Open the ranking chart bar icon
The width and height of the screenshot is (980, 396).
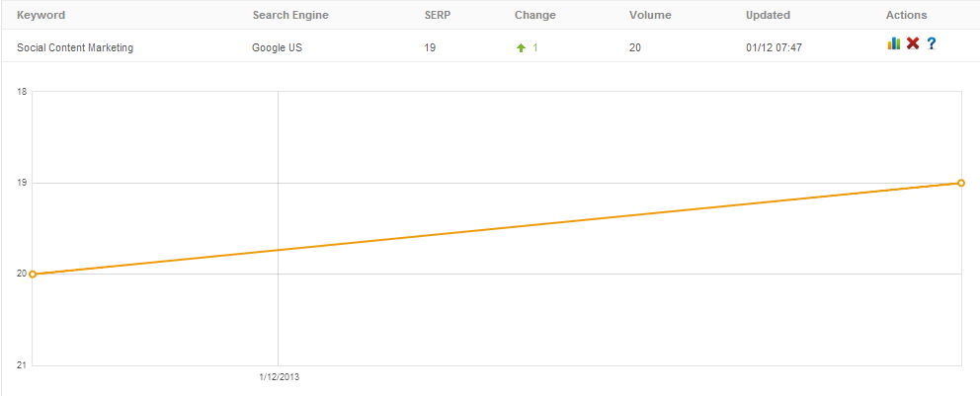coord(894,43)
